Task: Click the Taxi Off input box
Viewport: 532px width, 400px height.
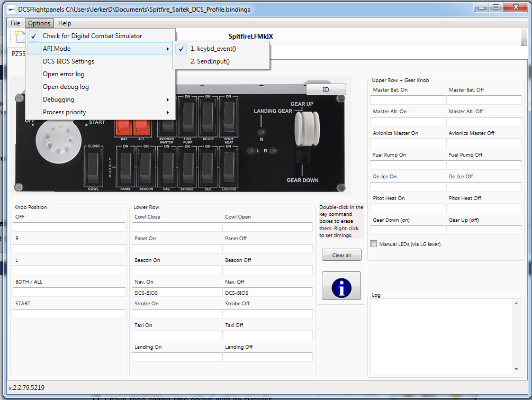Action: click(x=267, y=335)
